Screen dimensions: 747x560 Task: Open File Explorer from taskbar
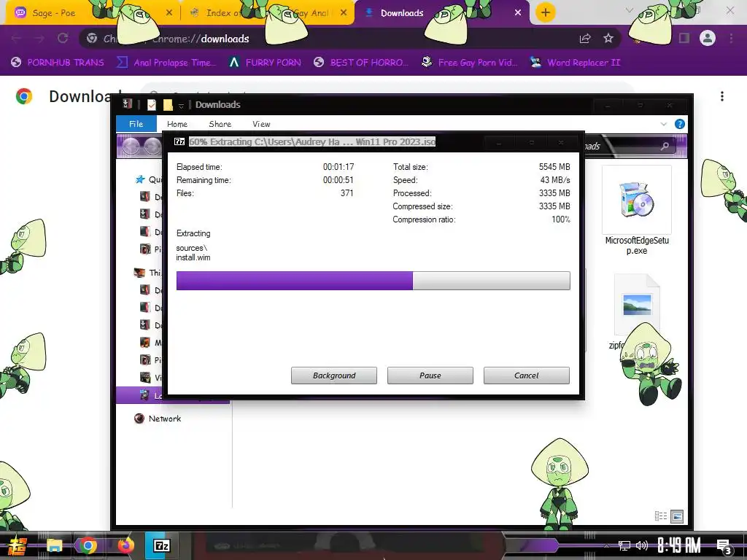click(x=54, y=545)
